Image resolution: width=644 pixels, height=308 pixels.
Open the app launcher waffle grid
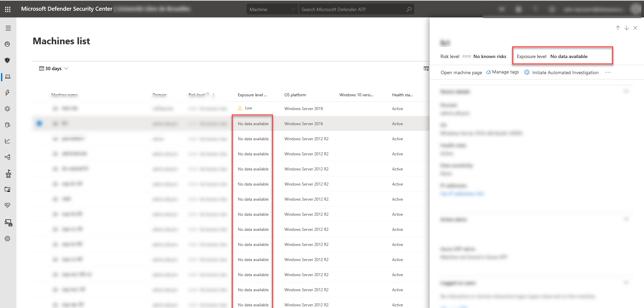[x=8, y=9]
